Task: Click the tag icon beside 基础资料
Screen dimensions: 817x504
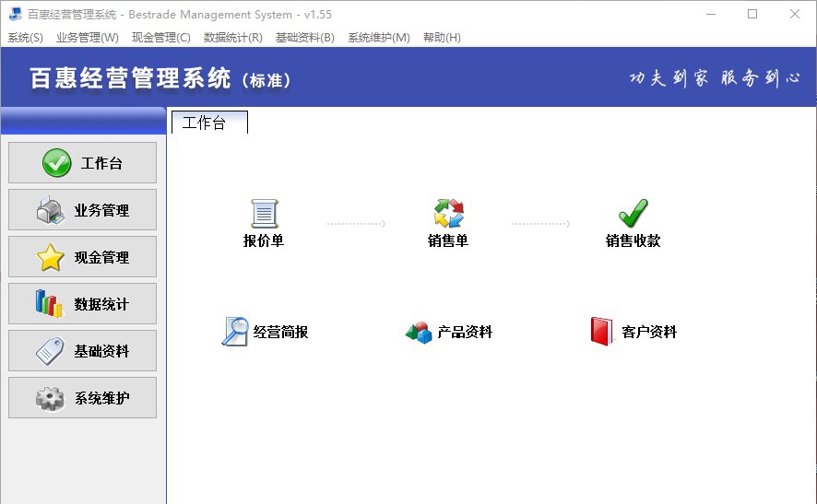Action: click(50, 350)
